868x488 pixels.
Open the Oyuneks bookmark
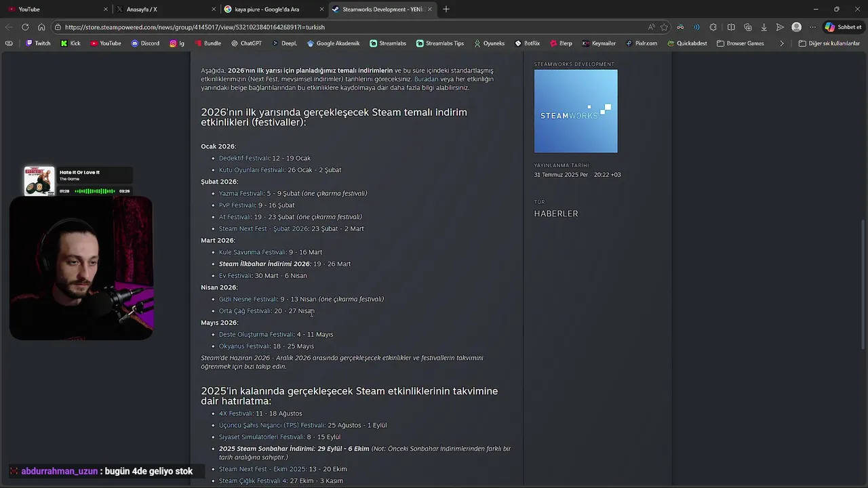tap(488, 43)
